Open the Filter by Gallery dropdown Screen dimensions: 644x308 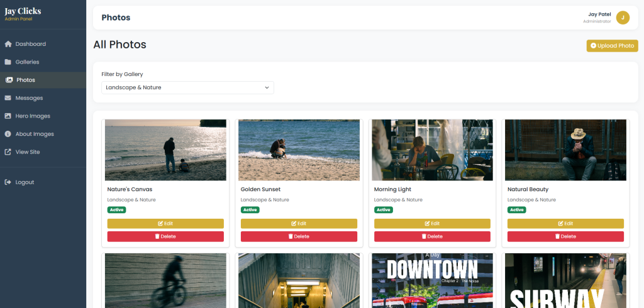(187, 87)
